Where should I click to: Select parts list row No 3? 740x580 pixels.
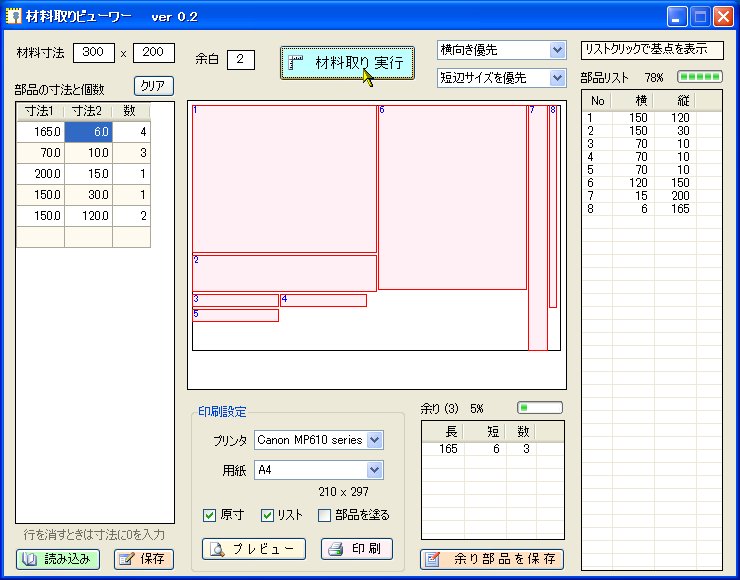pos(652,144)
